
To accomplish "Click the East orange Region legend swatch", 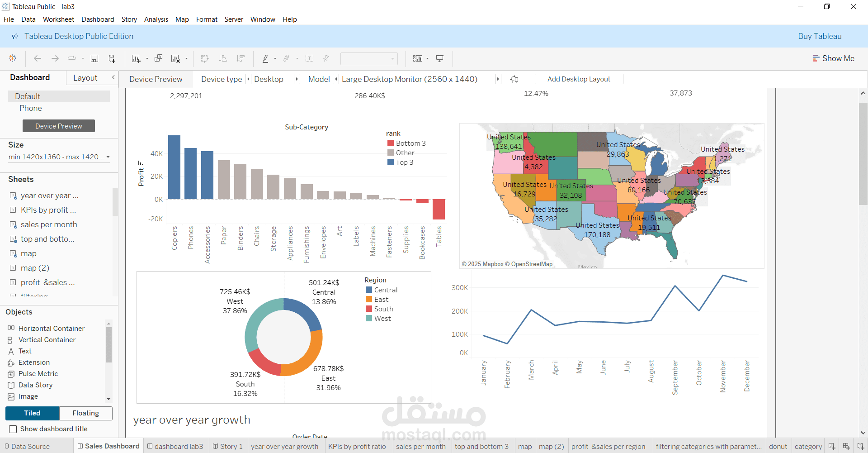I will point(369,299).
